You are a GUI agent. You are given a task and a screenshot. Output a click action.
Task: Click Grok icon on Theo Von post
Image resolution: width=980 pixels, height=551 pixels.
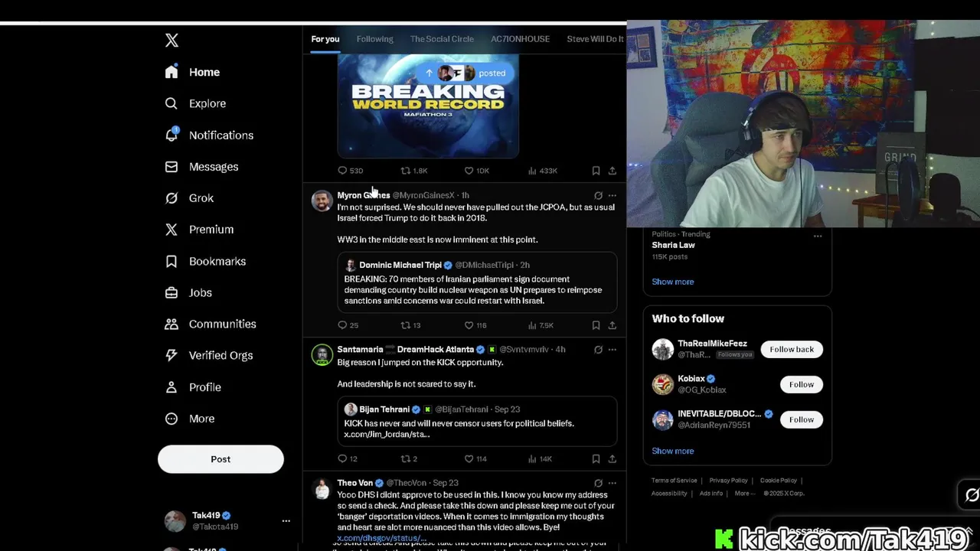coord(598,484)
